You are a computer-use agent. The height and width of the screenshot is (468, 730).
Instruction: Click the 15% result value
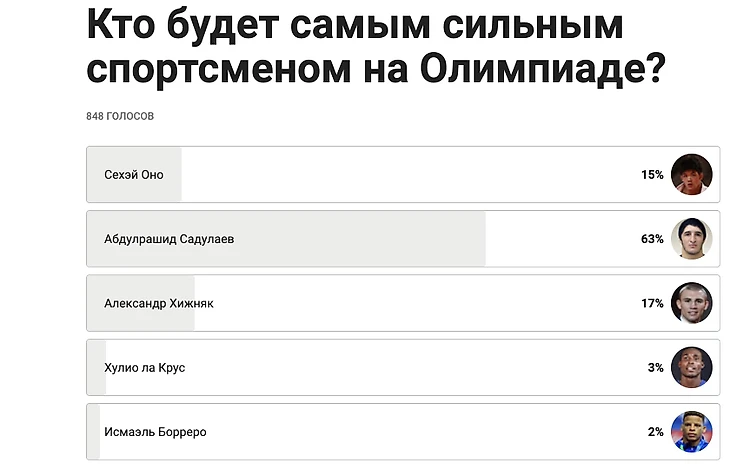(652, 175)
